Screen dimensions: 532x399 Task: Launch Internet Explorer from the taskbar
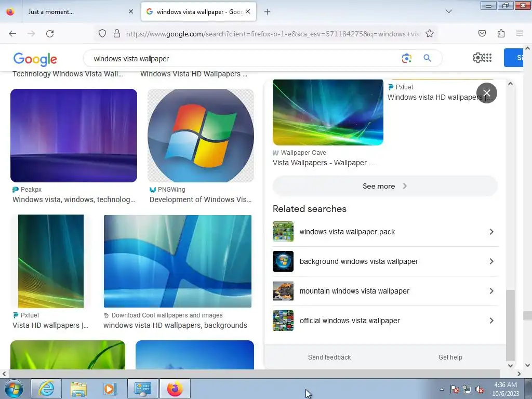click(x=46, y=389)
